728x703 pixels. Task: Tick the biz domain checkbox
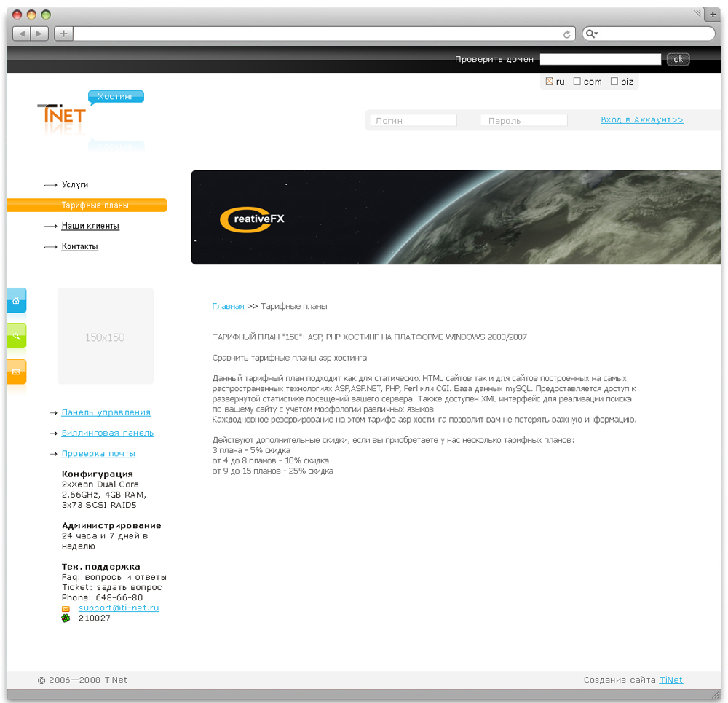tap(614, 82)
